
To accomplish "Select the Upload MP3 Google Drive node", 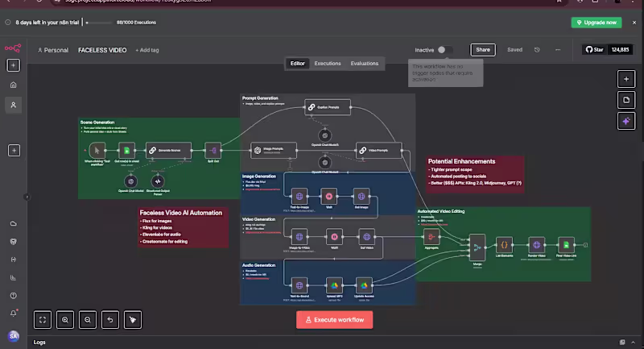I will click(334, 285).
